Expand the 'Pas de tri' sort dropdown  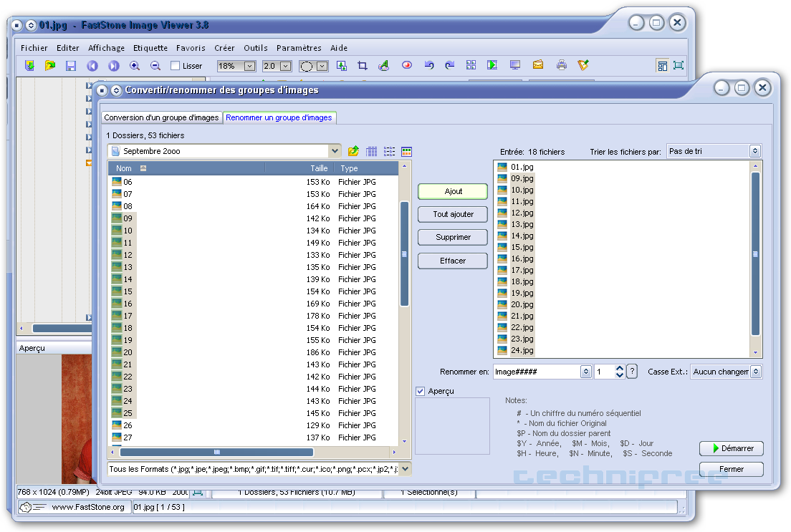pyautogui.click(x=754, y=151)
